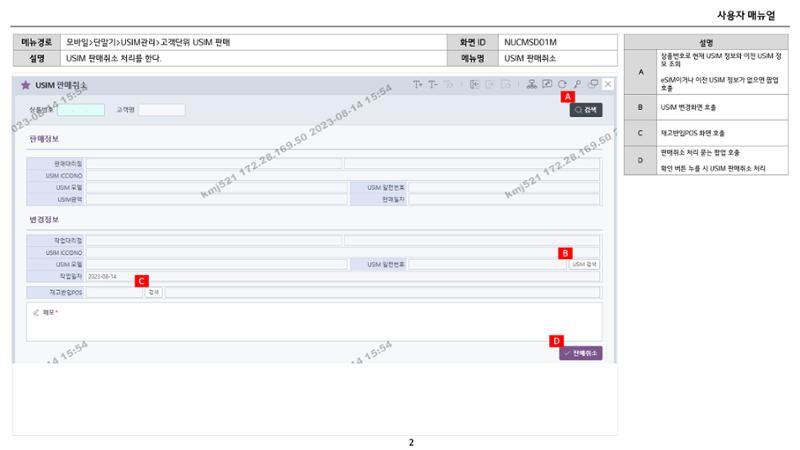The image size is (800, 450).
Task: Click the 메모 text area
Action: 314,322
